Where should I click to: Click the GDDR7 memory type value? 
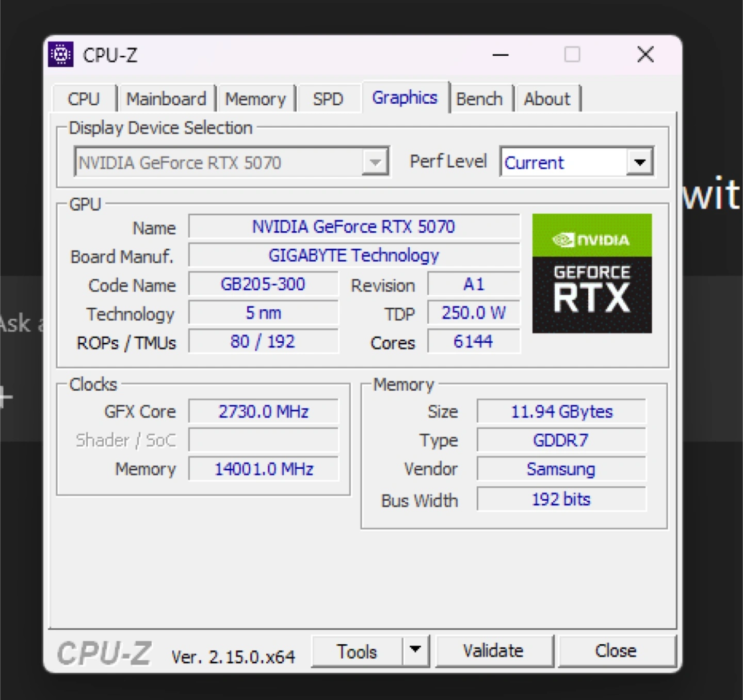point(561,440)
